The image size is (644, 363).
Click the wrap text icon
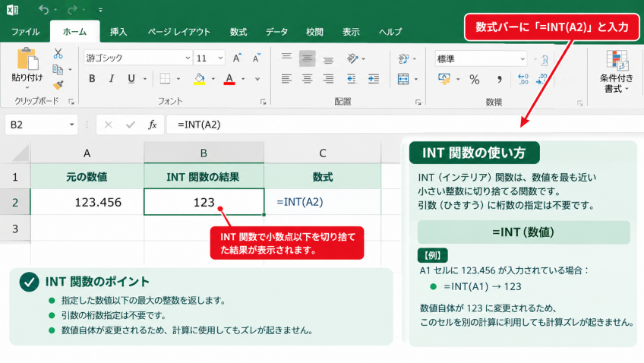[x=403, y=58]
